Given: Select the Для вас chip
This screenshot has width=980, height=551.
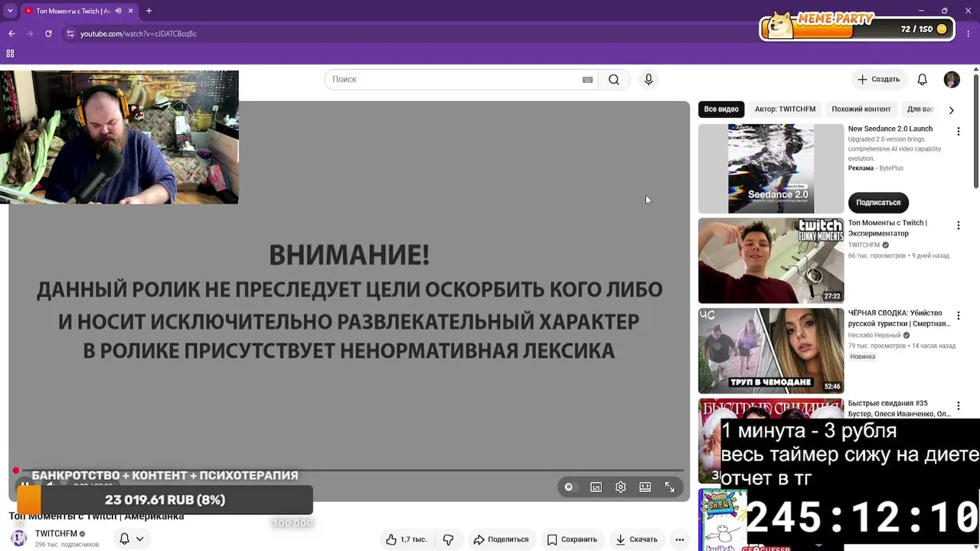Looking at the screenshot, I should click(x=920, y=109).
